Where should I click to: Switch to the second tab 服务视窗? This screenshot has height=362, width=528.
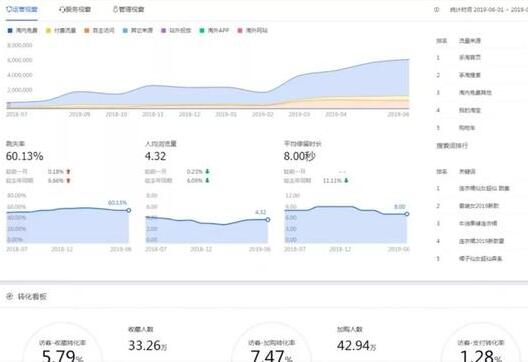pos(75,10)
